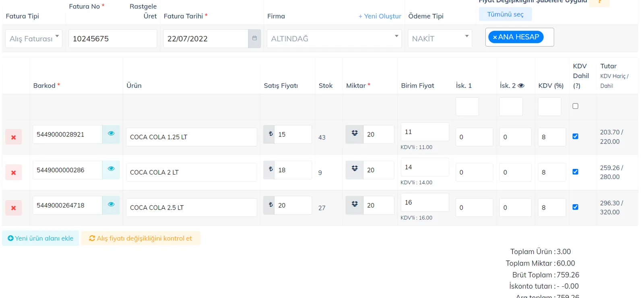Click lira icon beside sale price 15

tap(270, 134)
